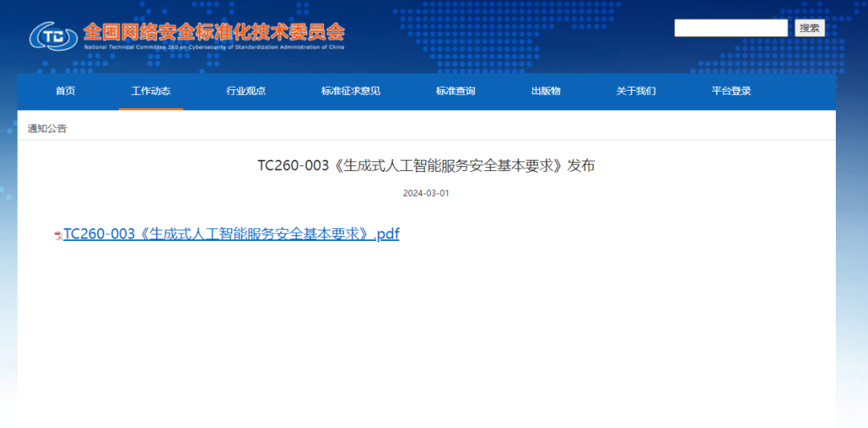Open the 标准征求意见 navigation item
Screen dimensions: 868x428
click(350, 91)
